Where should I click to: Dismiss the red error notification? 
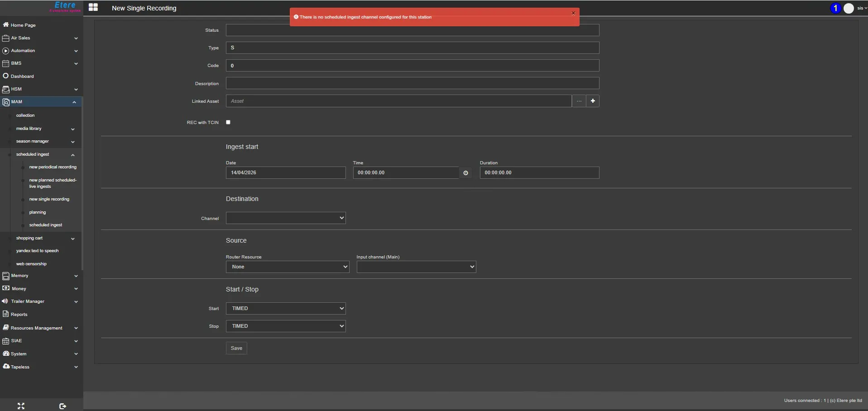point(573,13)
